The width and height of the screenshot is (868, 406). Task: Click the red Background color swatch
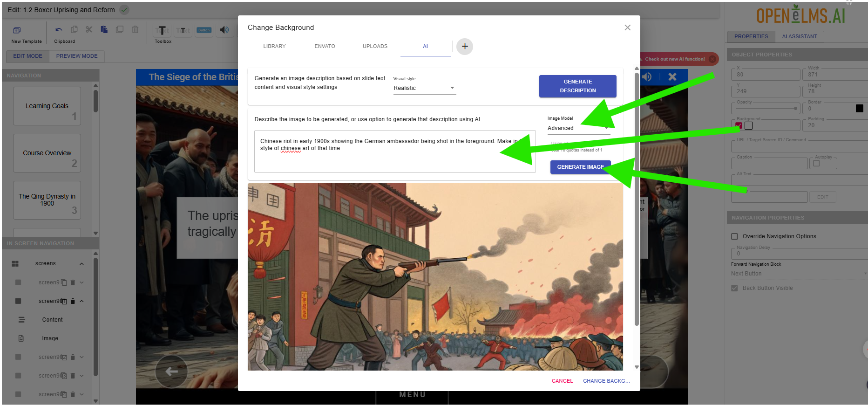click(739, 126)
